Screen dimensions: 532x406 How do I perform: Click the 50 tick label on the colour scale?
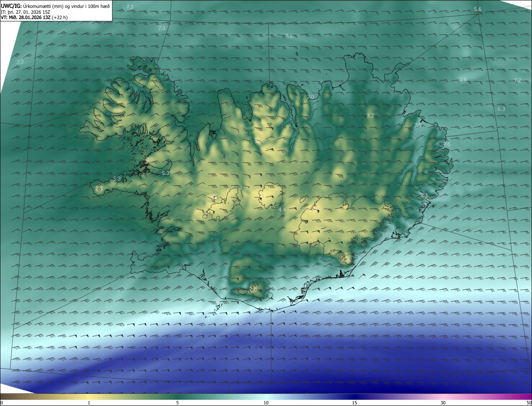pyautogui.click(x=529, y=403)
